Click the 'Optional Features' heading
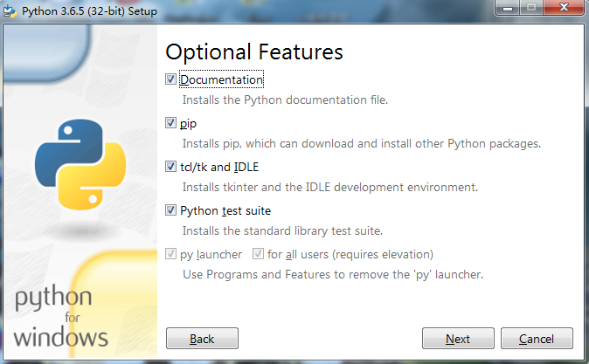 [x=254, y=52]
